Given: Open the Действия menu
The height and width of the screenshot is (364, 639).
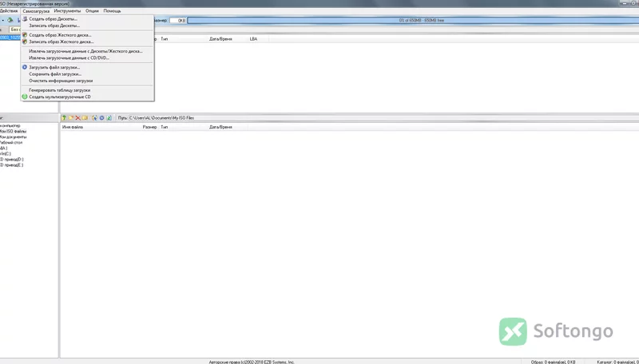Looking at the screenshot, I should [x=9, y=11].
